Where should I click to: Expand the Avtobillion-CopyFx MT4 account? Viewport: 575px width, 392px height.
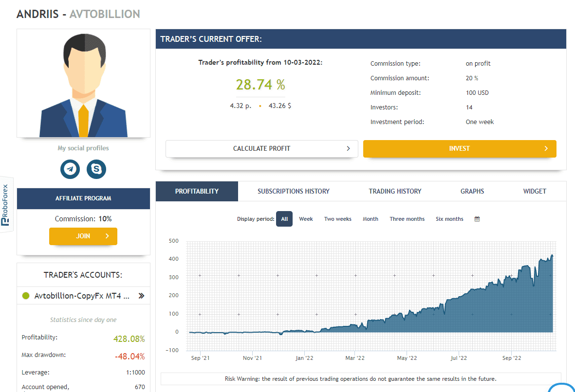pos(141,296)
